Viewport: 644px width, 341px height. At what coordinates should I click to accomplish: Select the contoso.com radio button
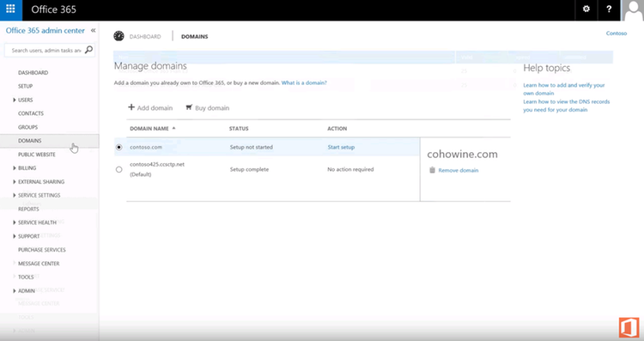[x=119, y=147]
